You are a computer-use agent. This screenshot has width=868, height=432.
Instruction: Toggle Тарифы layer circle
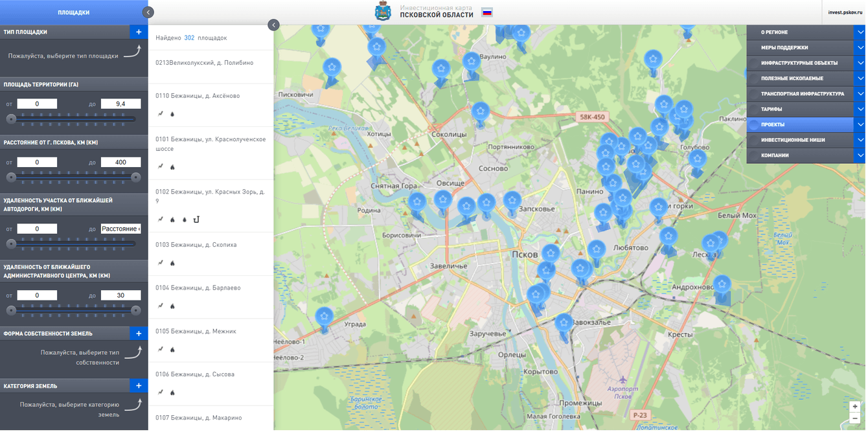[x=754, y=109]
